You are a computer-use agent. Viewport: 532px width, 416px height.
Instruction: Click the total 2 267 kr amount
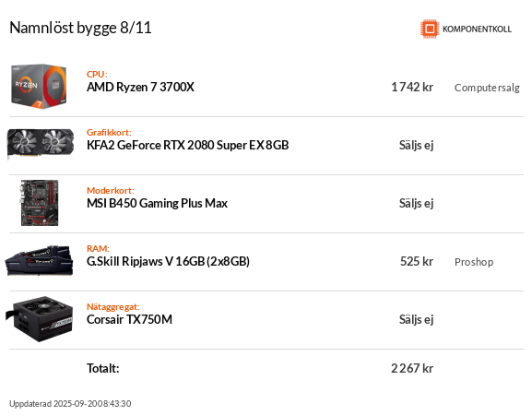(412, 368)
